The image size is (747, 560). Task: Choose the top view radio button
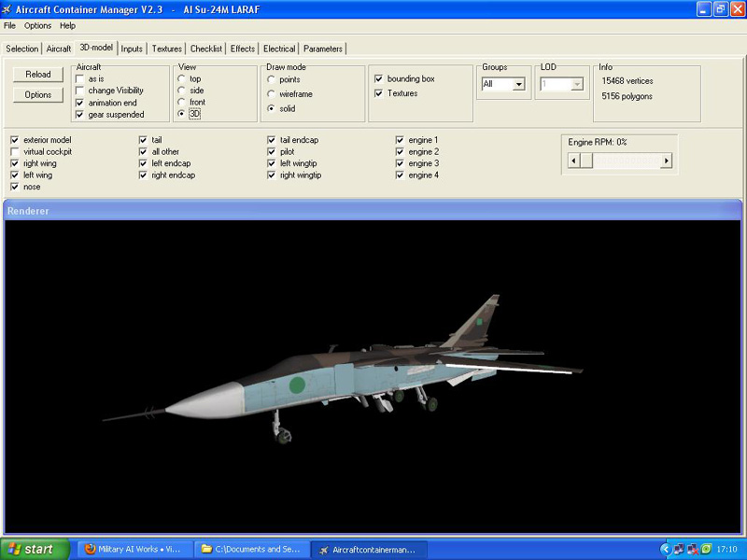click(182, 79)
